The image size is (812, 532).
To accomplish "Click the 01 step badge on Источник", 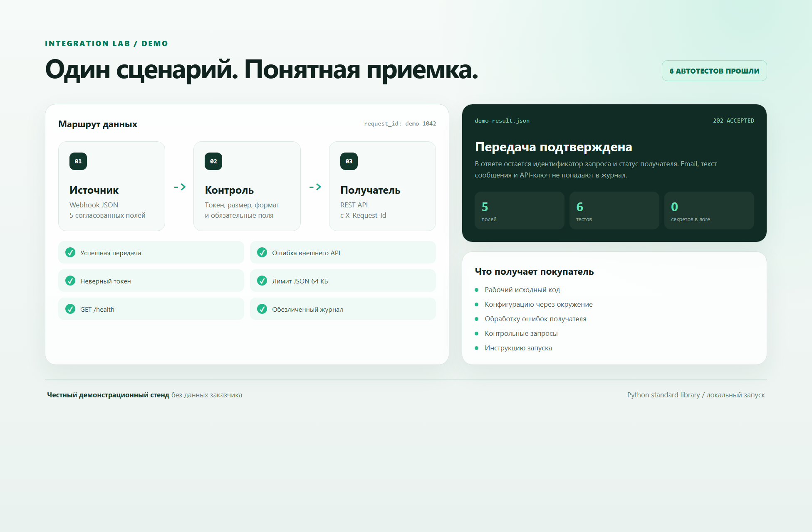I will tap(78, 161).
